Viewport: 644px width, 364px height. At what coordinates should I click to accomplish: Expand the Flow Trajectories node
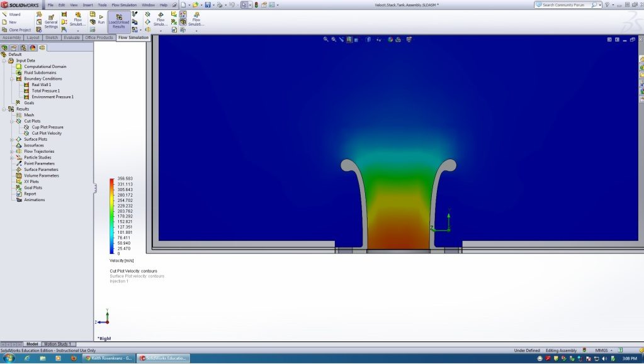(x=12, y=152)
